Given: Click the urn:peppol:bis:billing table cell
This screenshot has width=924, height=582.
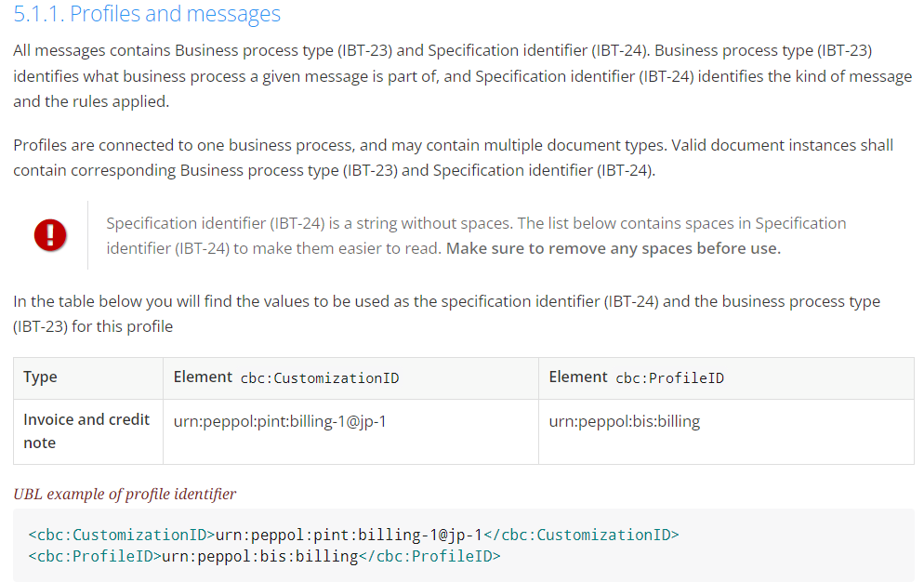Looking at the screenshot, I should pos(726,431).
